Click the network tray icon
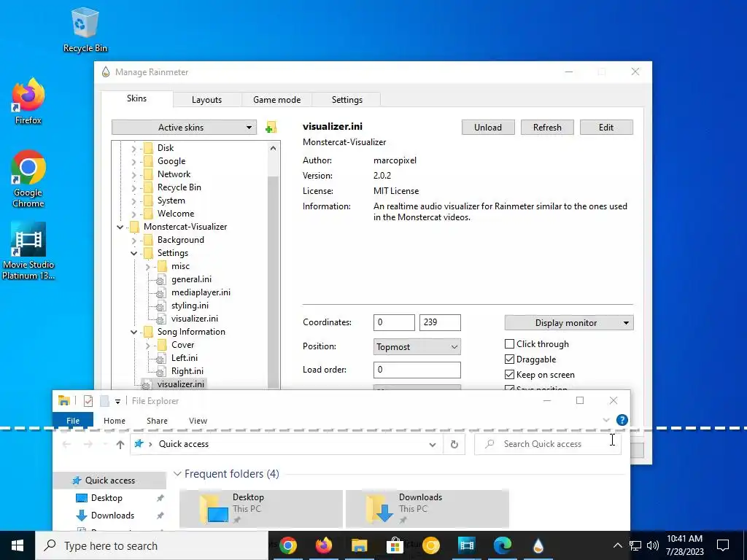This screenshot has height=560, width=747. pyautogui.click(x=635, y=545)
